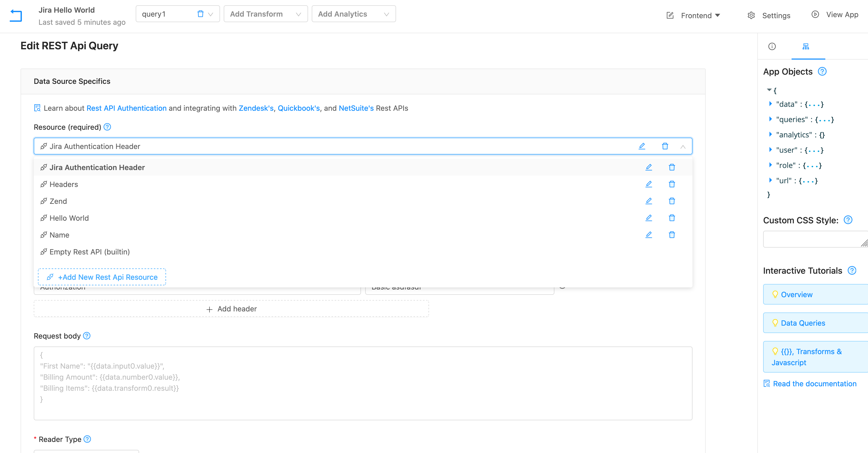Delete query1 using its trash icon
Viewport: 868px width, 453px height.
point(201,14)
